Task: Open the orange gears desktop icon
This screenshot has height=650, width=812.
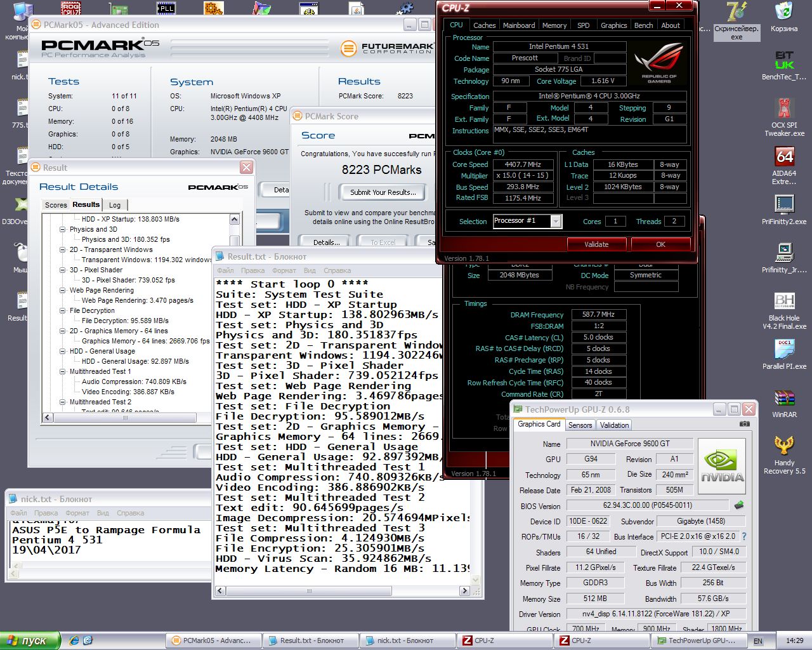Action: click(214, 8)
